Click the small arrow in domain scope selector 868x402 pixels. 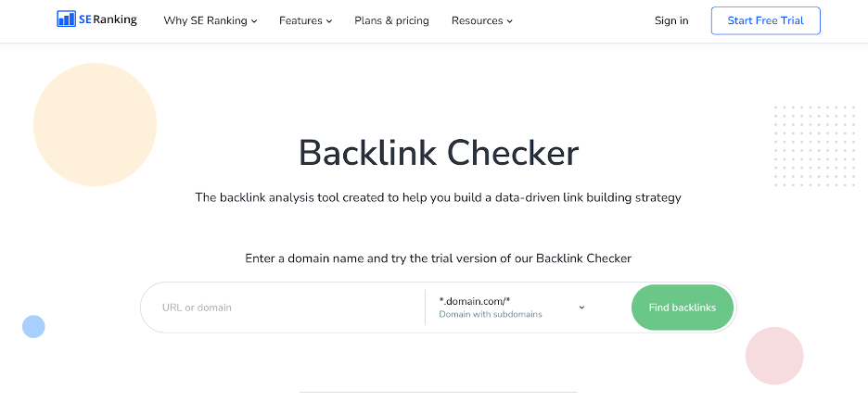coord(581,308)
